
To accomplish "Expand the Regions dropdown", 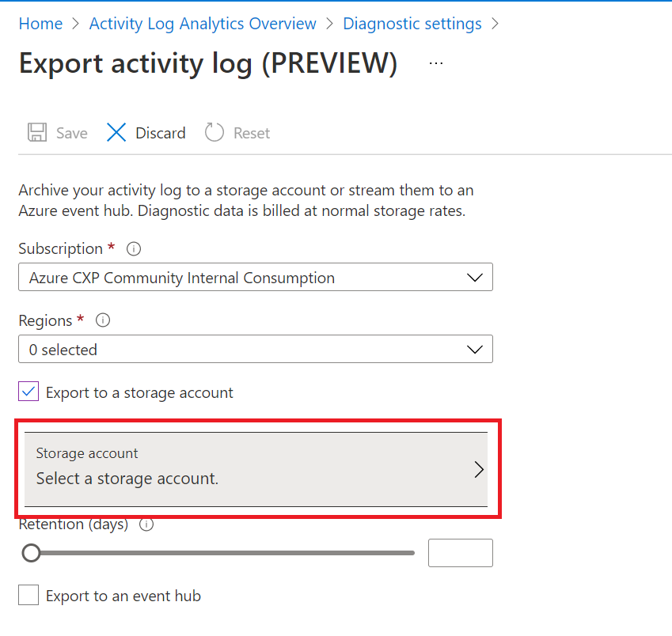I will [x=255, y=350].
